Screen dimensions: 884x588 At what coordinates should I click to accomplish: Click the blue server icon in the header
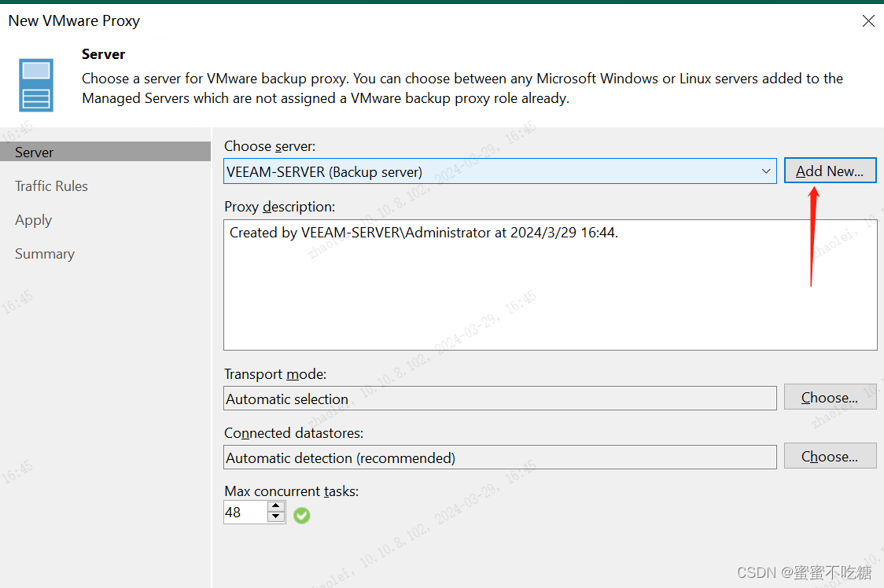[36, 85]
